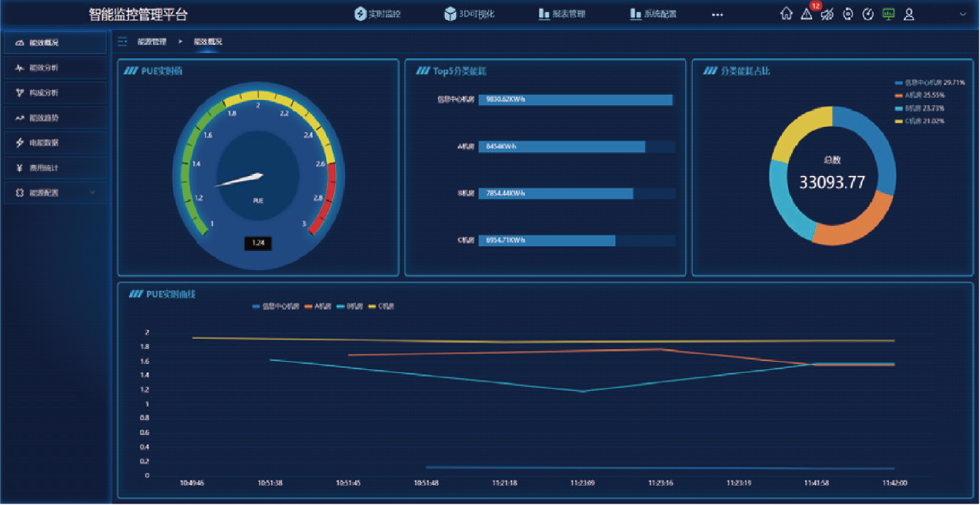Open the user profile icon
Image resolution: width=980 pixels, height=505 pixels.
[909, 14]
